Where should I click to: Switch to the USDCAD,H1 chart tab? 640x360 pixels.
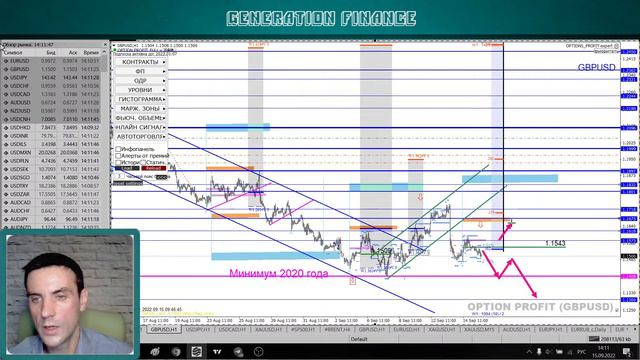[232, 329]
